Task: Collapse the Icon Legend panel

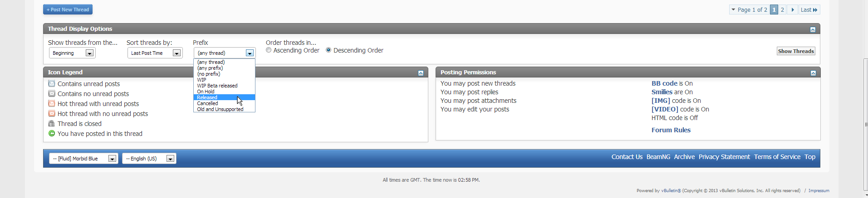Action: [421, 73]
